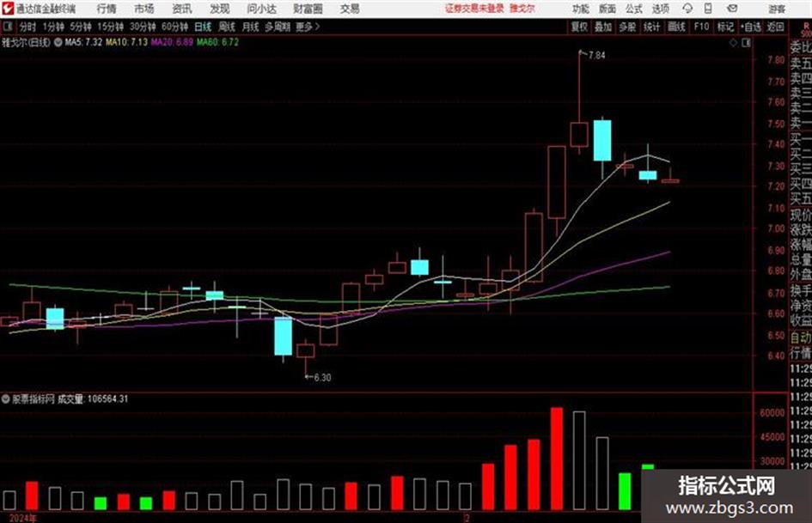Screen dimensions: 812x523
Task: Click the 多股 multi-stock button
Action: [x=627, y=27]
